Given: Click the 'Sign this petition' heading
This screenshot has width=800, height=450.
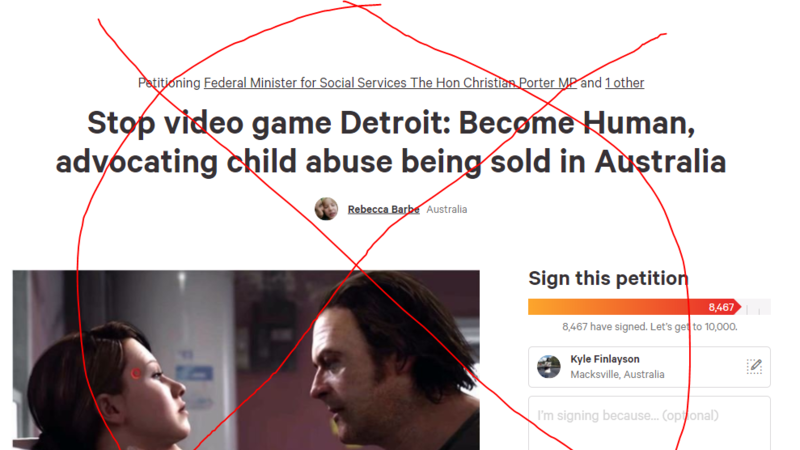Looking at the screenshot, I should 608,279.
